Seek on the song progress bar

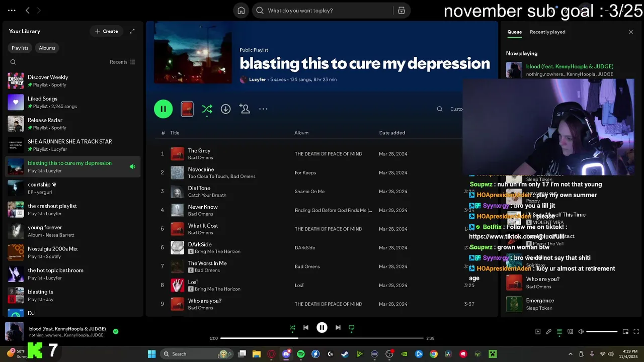[322, 338]
